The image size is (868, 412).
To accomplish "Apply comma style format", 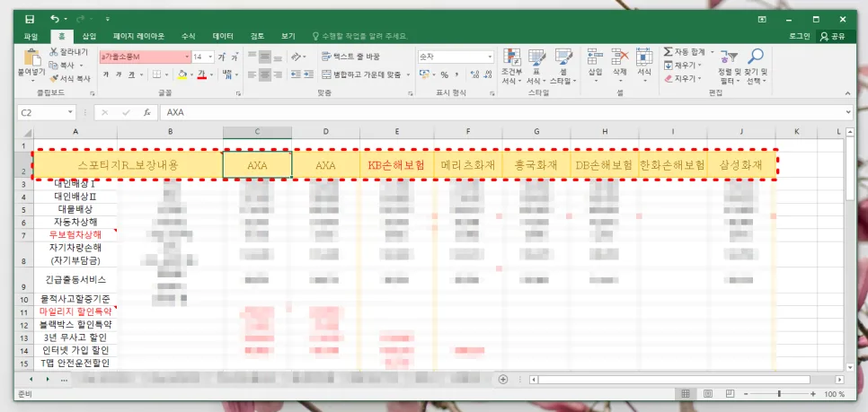I will click(x=456, y=75).
